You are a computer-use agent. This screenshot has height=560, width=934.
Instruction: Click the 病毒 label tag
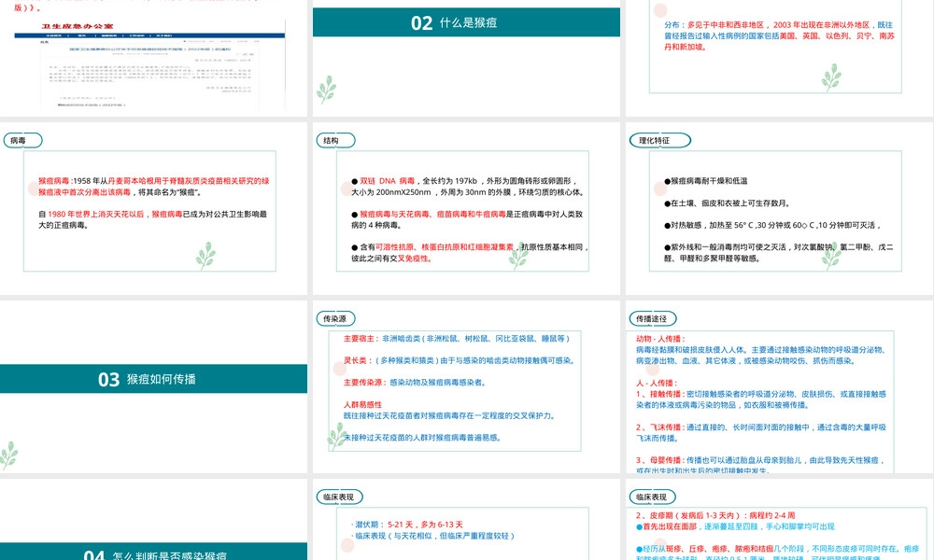point(22,140)
